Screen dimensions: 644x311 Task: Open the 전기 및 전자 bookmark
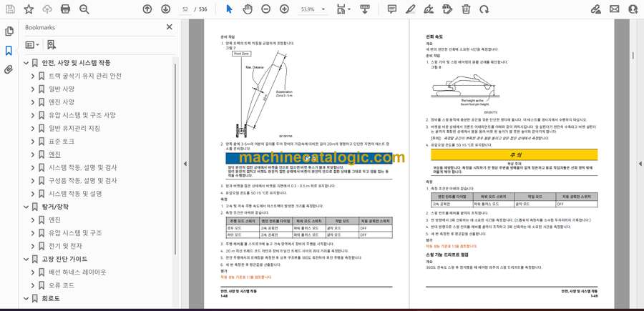[x=65, y=246]
